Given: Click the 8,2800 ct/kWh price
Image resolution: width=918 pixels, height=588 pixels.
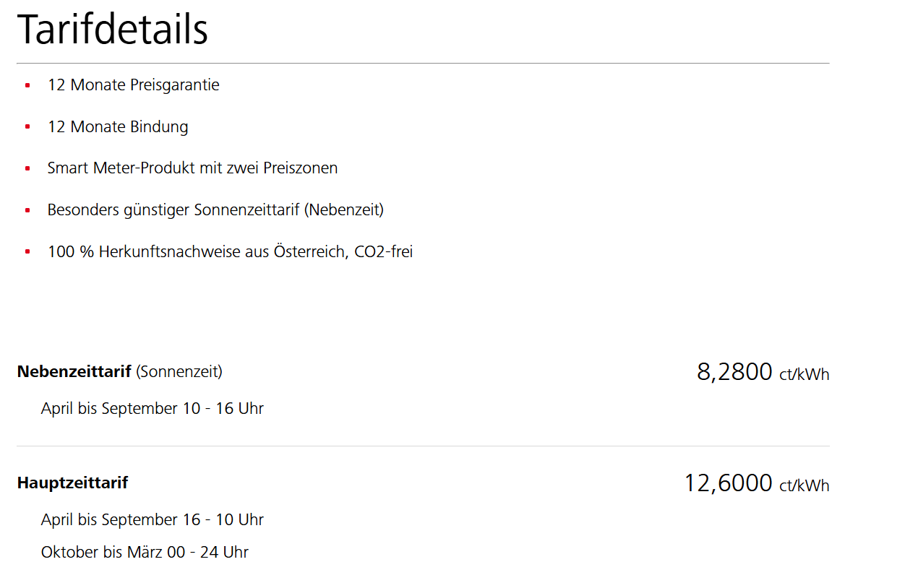Looking at the screenshot, I should coord(763,373).
